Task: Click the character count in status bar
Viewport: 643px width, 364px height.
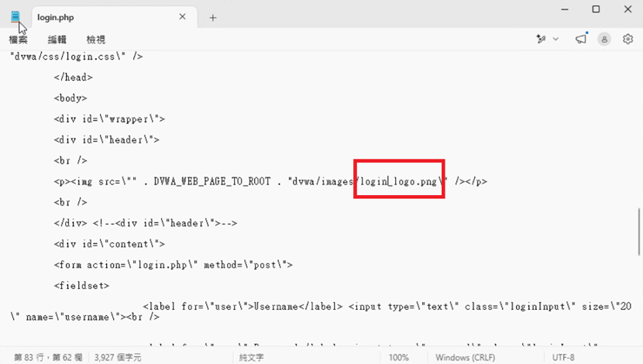Action: tap(118, 358)
